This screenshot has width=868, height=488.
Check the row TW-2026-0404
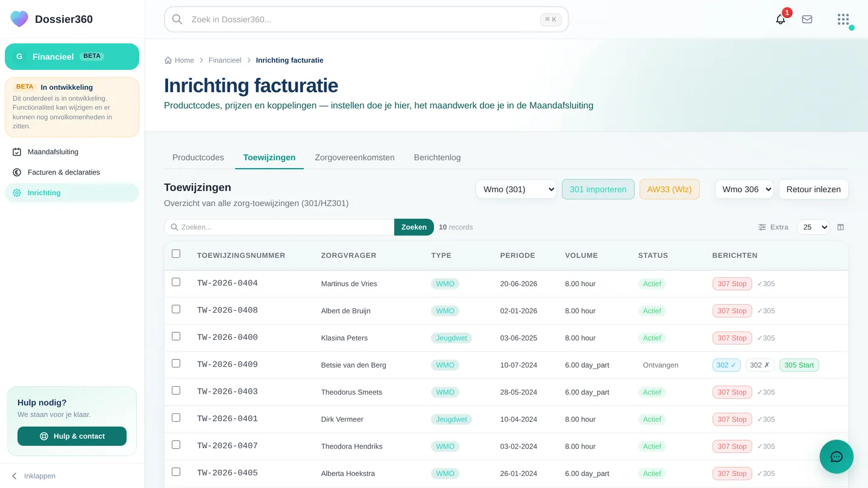(x=176, y=282)
